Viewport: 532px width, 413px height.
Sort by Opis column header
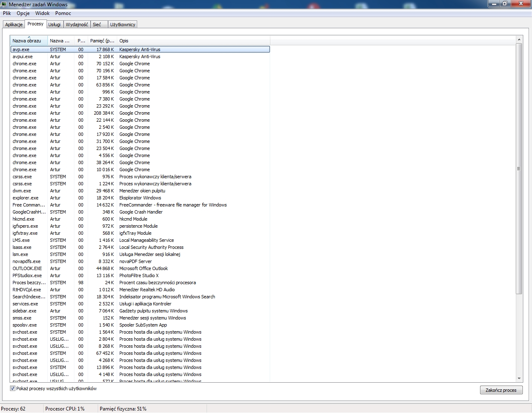point(193,40)
